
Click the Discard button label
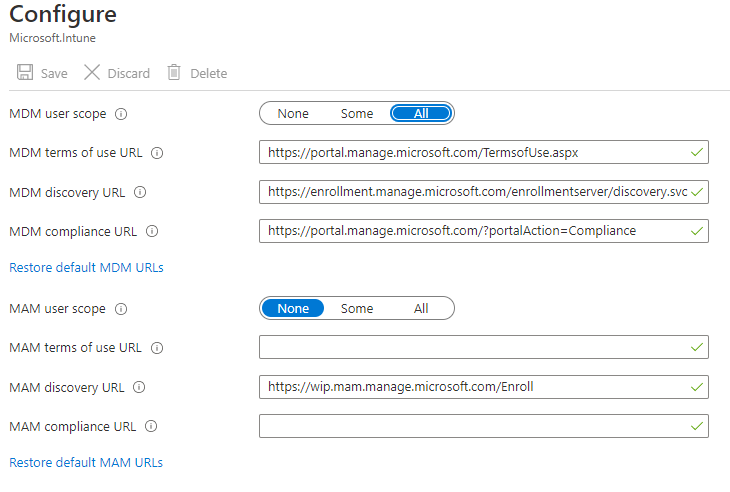coord(128,74)
